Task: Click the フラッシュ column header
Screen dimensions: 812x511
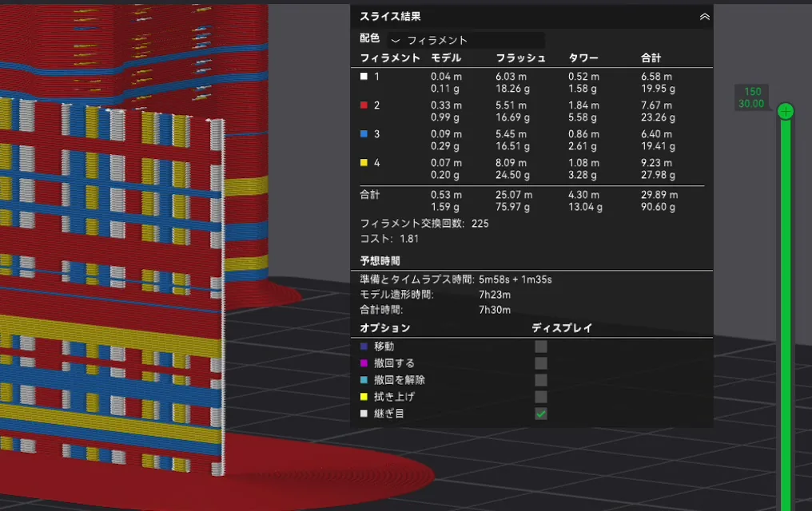Action: point(520,58)
